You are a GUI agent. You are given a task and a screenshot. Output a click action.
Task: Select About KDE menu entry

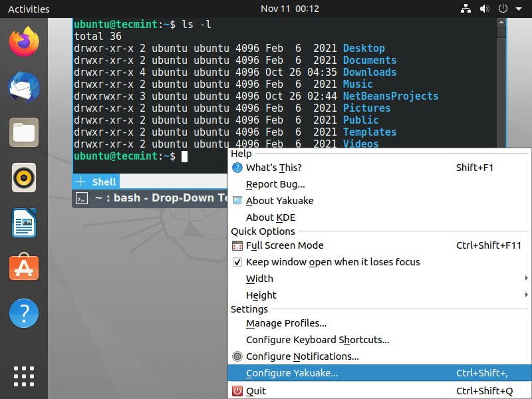pos(379,217)
